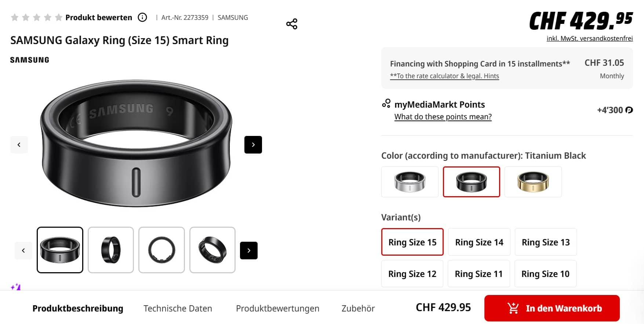This screenshot has width=644, height=324.
Task: Go to the Zubehör tab
Action: 358,308
